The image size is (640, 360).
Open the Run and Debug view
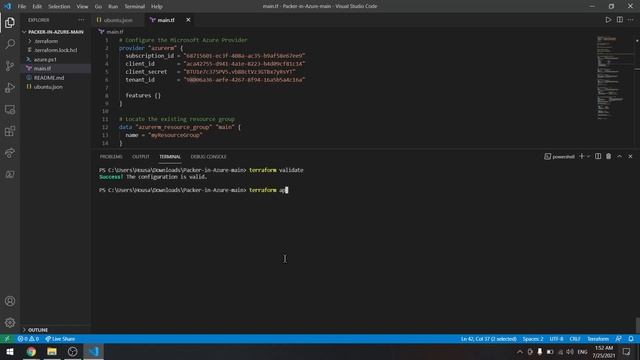coord(10,88)
